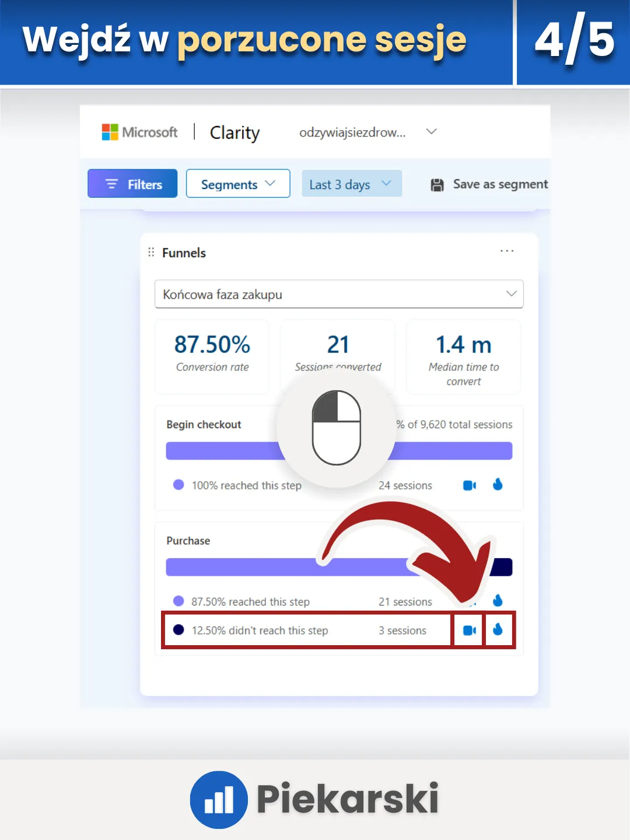Click the Begin checkout progress bar
Screen dimensions: 630x840
(x=339, y=451)
